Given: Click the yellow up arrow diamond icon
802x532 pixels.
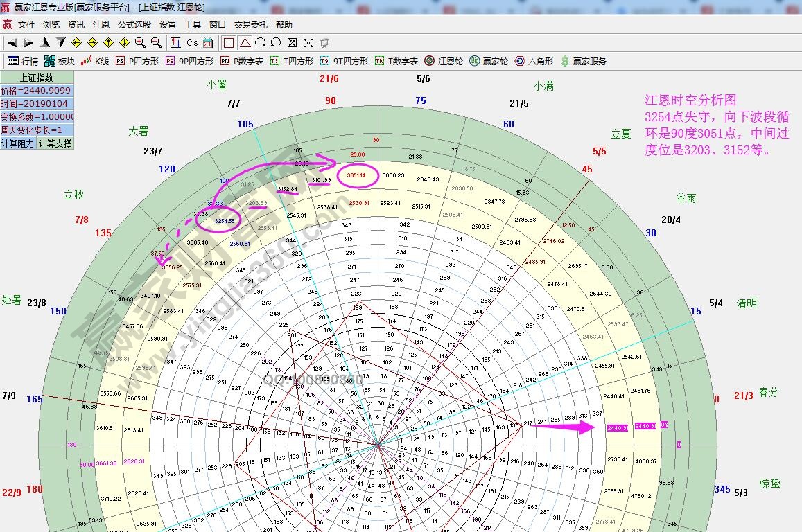Looking at the screenshot, I should [108, 43].
